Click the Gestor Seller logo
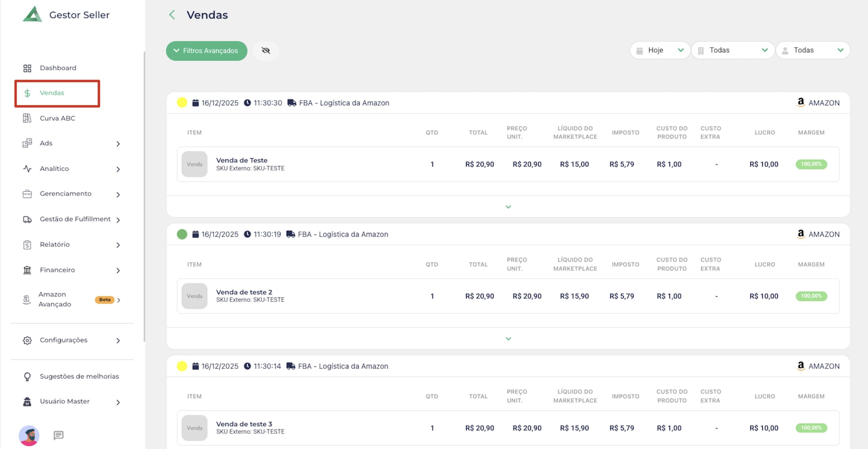The image size is (868, 449). [x=33, y=15]
